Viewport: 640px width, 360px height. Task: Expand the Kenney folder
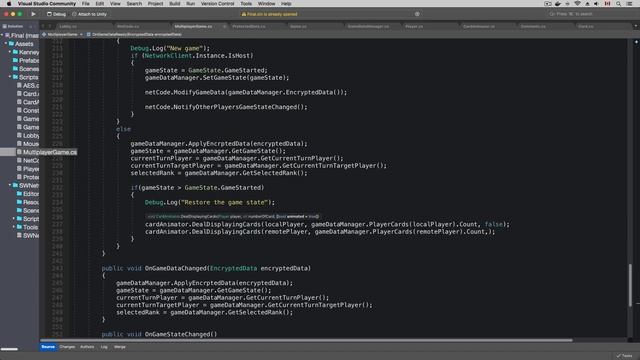pos(10,52)
